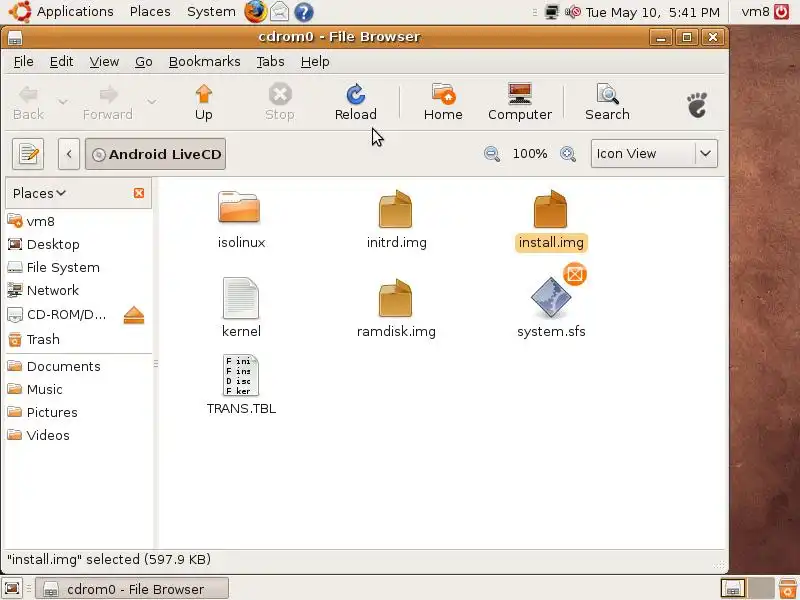The height and width of the screenshot is (600, 800).
Task: Open the Places panel menu
Action: tap(150, 12)
